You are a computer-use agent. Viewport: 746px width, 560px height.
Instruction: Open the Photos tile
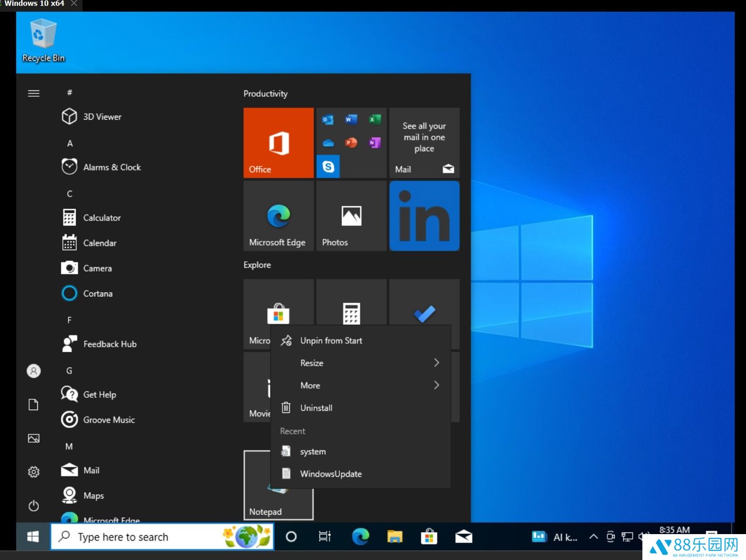(351, 216)
